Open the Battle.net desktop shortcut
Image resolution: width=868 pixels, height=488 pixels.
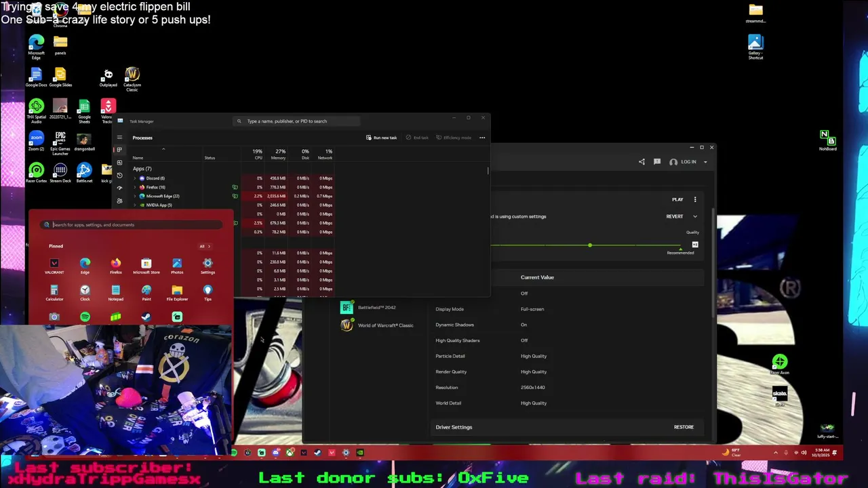[x=84, y=173]
